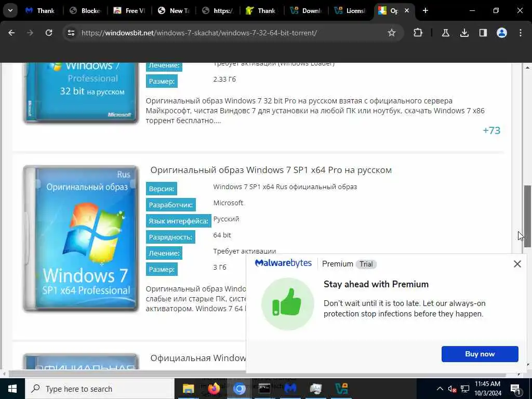
Task: Click Windows 7 SP1 x64 Professional cover image
Action: 81,238
